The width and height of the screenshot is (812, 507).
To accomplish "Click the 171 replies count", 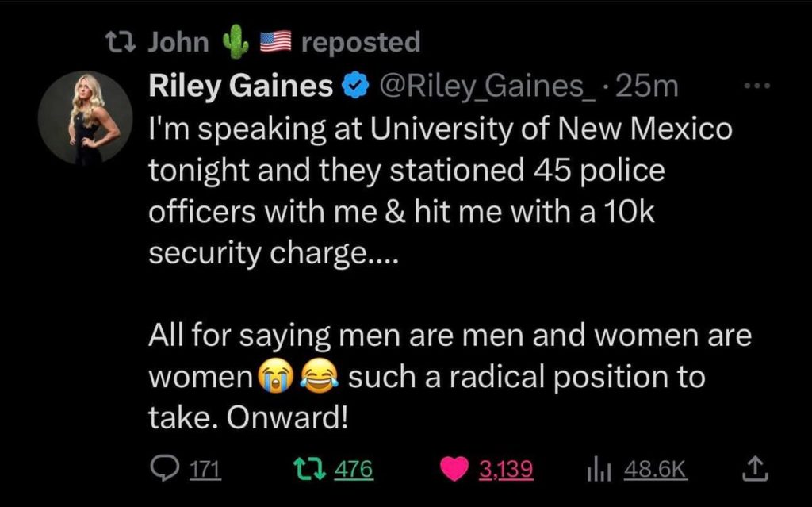I will tap(205, 471).
